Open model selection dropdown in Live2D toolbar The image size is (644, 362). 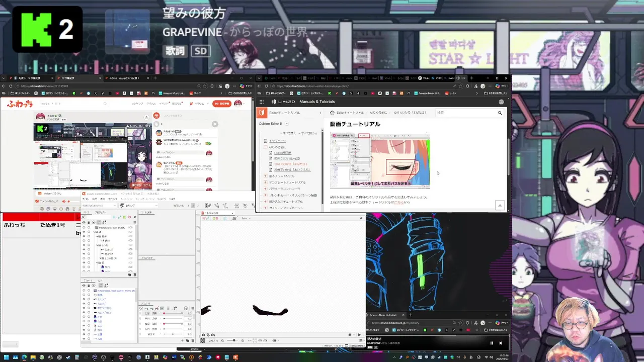[100, 205]
